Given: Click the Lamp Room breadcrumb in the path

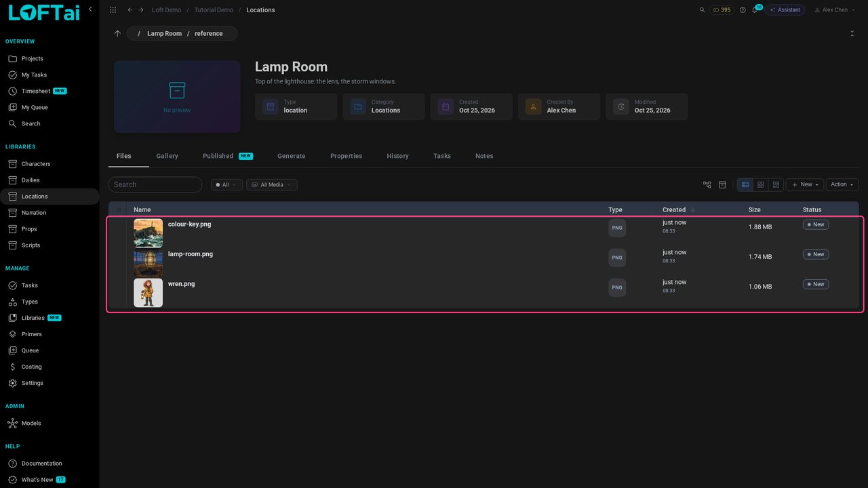Looking at the screenshot, I should pyautogui.click(x=164, y=33).
